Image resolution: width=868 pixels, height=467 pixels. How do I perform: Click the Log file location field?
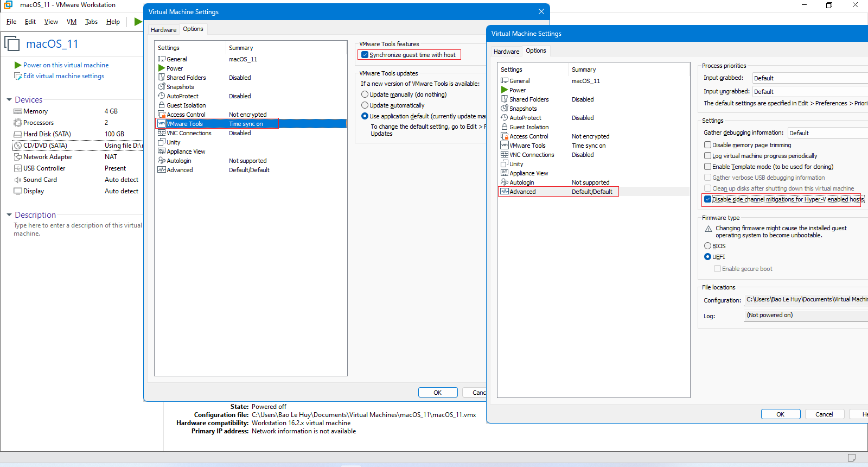[x=806, y=315]
